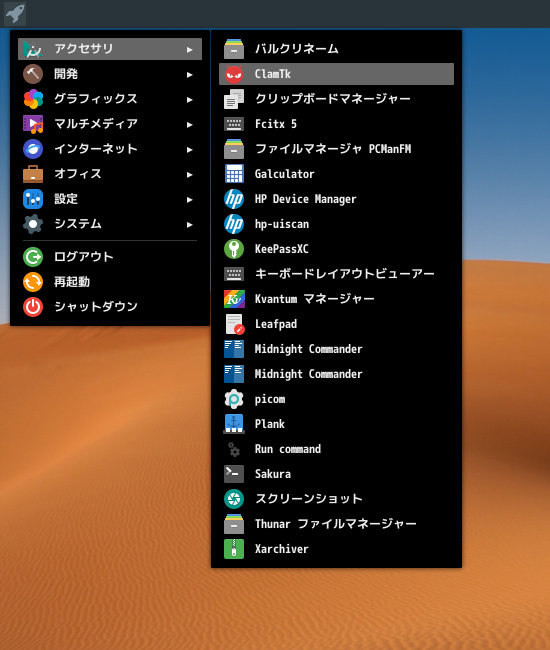Launch Galculator entry

pyautogui.click(x=336, y=174)
